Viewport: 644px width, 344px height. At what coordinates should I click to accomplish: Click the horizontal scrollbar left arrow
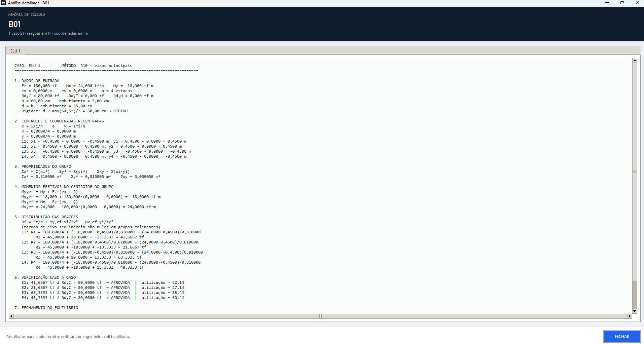tap(11, 316)
